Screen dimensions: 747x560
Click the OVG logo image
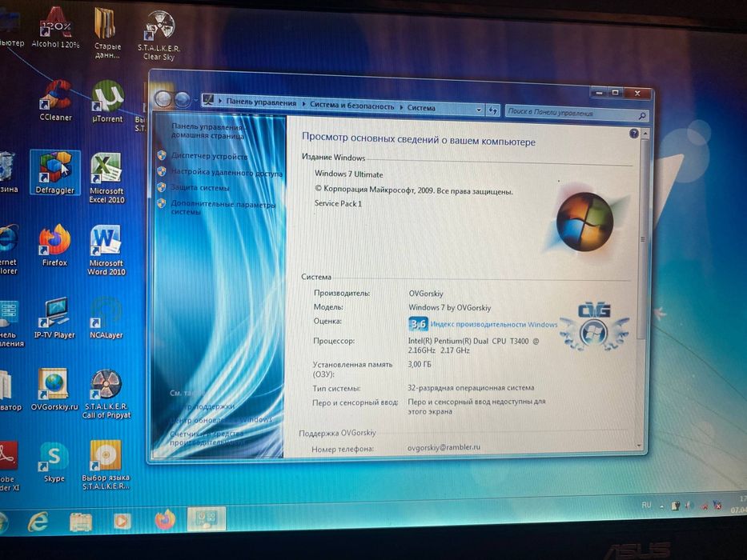pos(594,326)
